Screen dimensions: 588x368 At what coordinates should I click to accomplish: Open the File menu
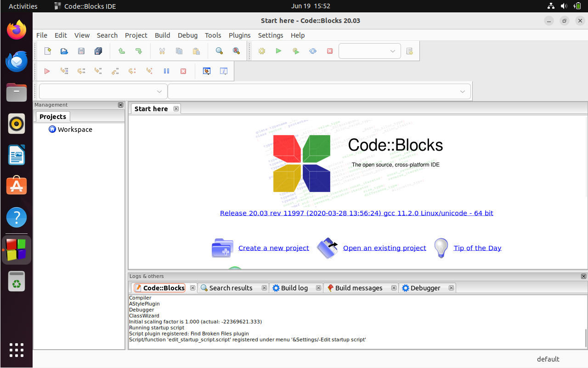pyautogui.click(x=42, y=35)
